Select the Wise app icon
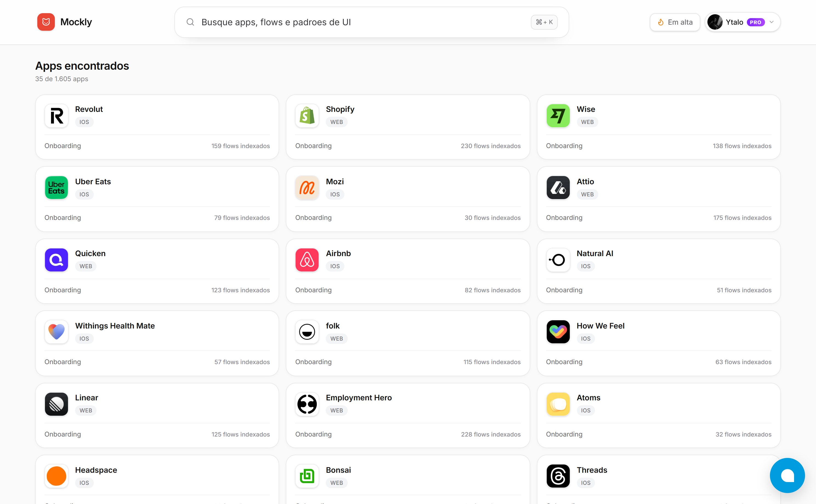The width and height of the screenshot is (816, 504). tap(558, 116)
